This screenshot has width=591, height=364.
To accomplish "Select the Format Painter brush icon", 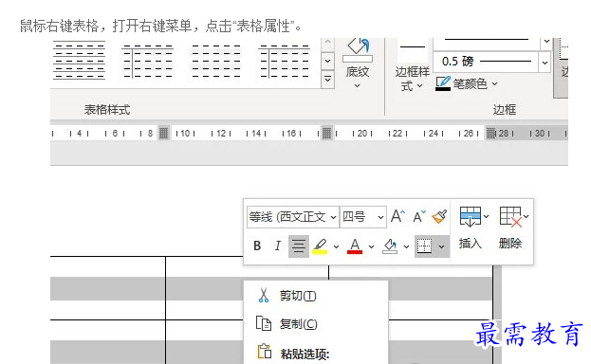I will (439, 217).
